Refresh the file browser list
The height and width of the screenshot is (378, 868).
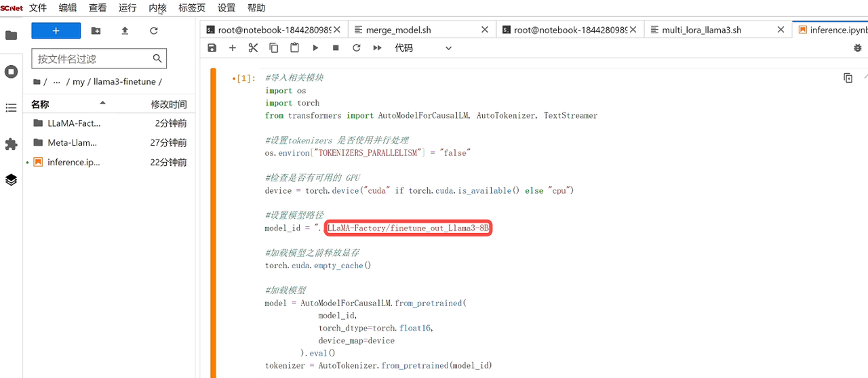(154, 30)
